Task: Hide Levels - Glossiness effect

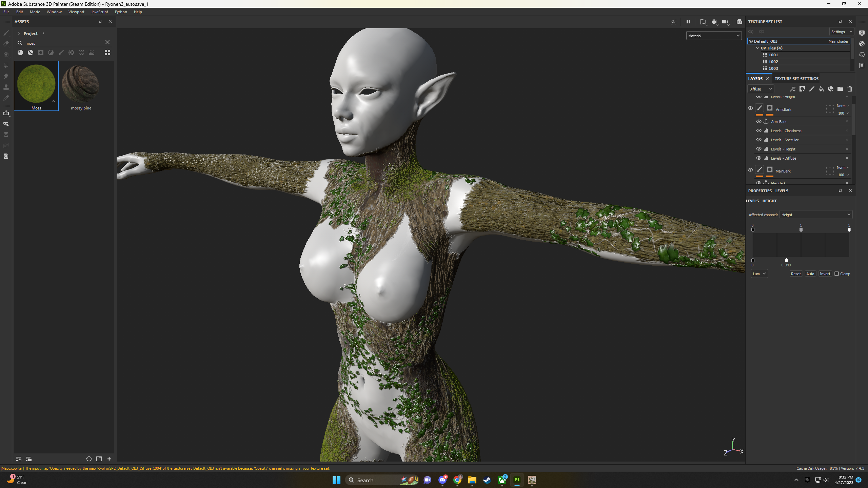Action: coord(759,130)
